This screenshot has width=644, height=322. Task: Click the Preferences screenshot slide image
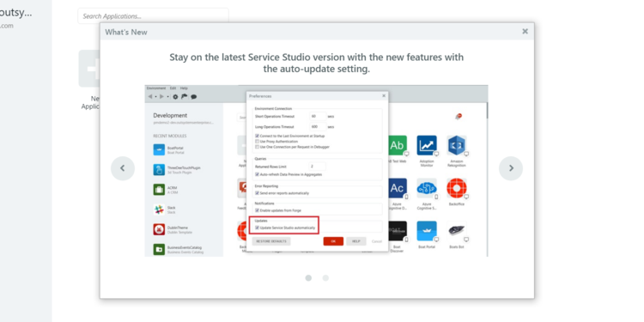click(x=316, y=171)
